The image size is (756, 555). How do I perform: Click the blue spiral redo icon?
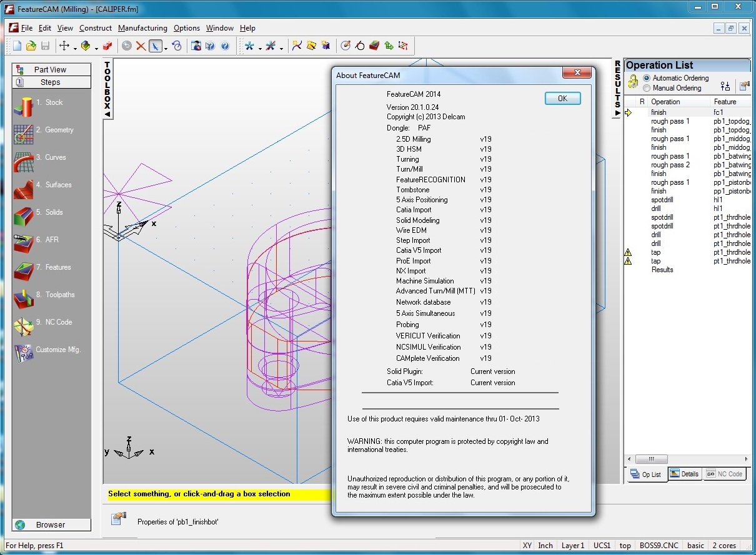(x=177, y=46)
